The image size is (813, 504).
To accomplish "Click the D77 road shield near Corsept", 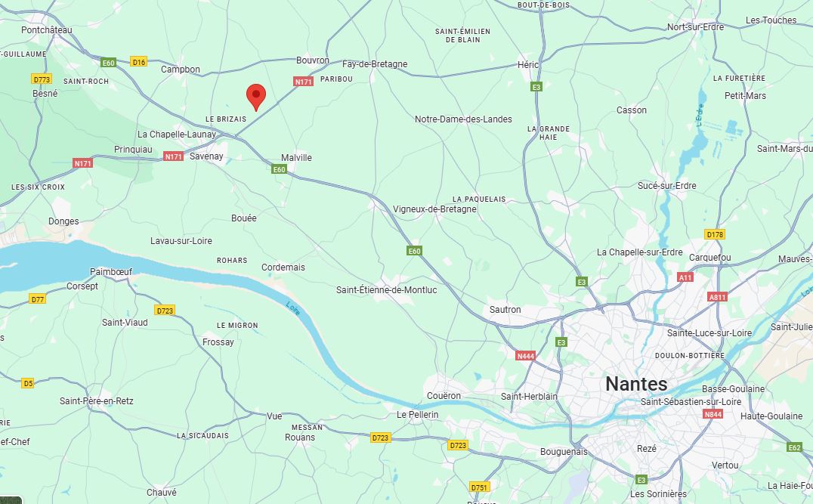I will [x=37, y=298].
